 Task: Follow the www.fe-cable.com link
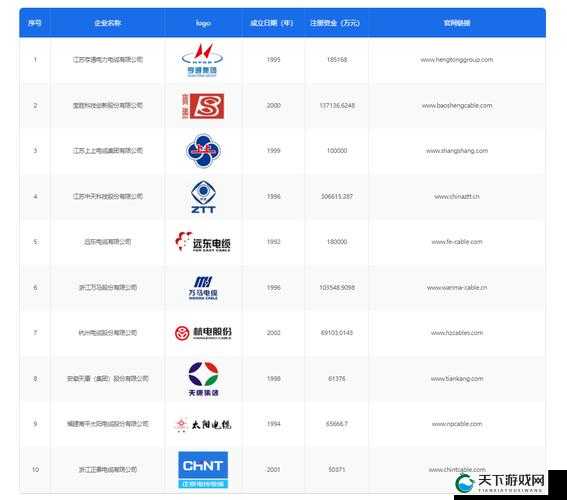coord(457,242)
